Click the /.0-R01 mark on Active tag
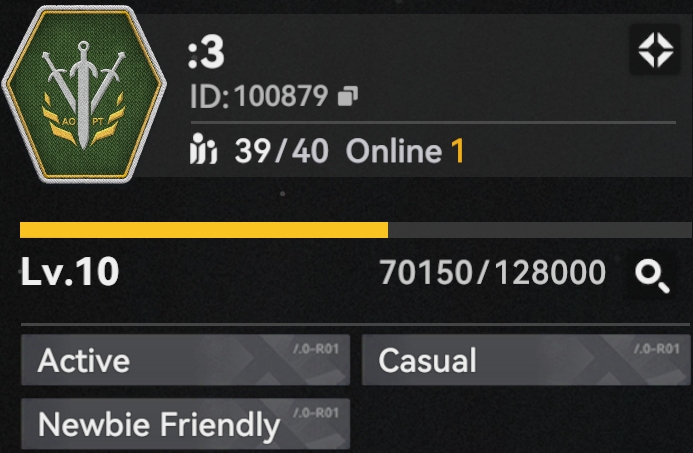This screenshot has height=453, width=693. click(316, 349)
